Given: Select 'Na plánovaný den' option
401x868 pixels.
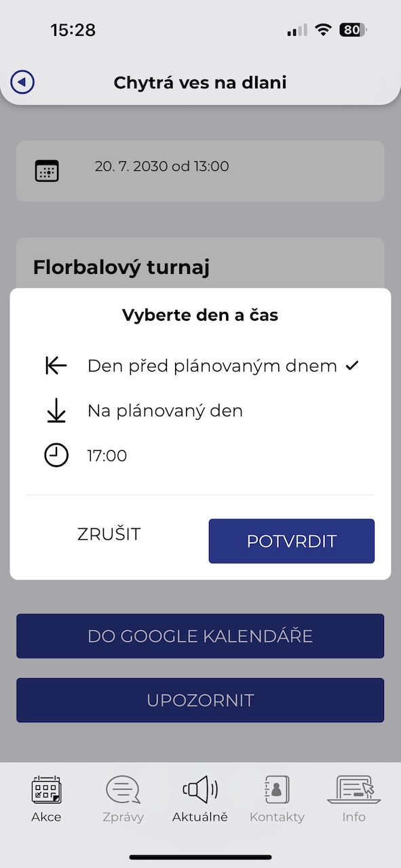Looking at the screenshot, I should tap(165, 410).
